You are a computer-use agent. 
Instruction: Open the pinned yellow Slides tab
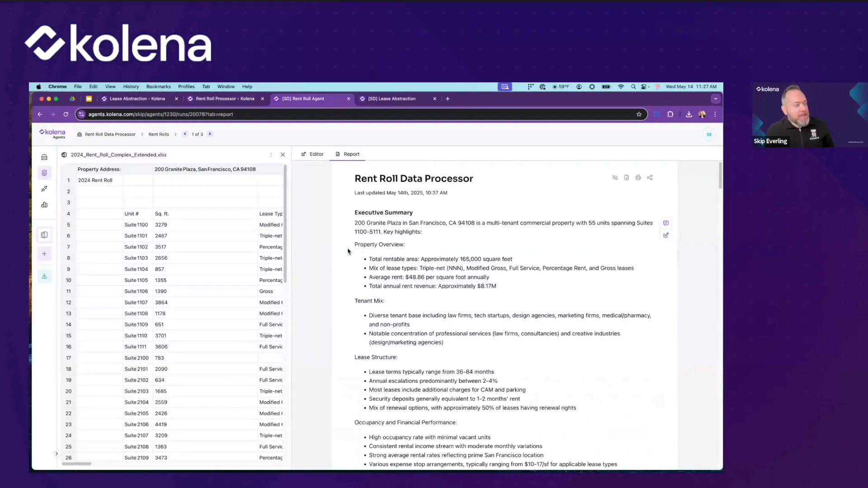(89, 99)
